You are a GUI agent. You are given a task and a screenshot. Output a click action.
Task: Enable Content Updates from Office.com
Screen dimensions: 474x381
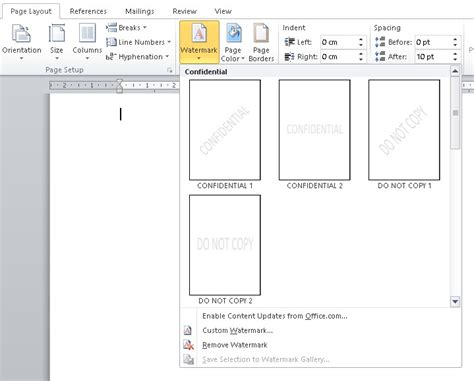(x=275, y=316)
